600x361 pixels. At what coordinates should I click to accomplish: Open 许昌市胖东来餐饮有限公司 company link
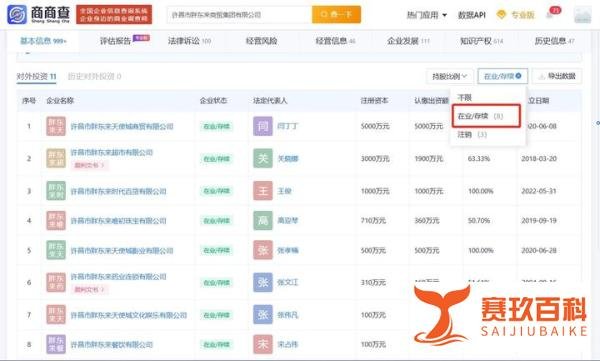(x=112, y=345)
